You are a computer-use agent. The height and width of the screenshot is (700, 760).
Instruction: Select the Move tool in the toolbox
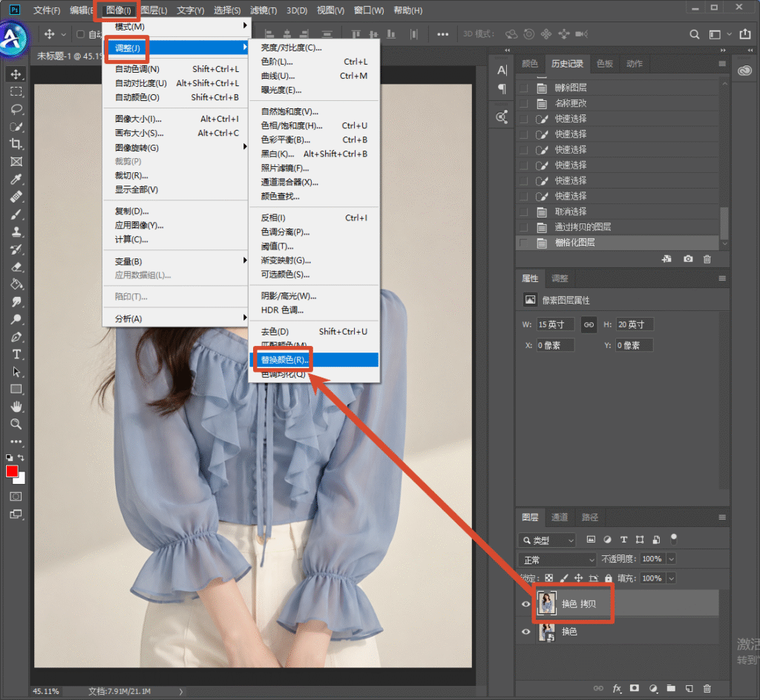click(x=16, y=74)
